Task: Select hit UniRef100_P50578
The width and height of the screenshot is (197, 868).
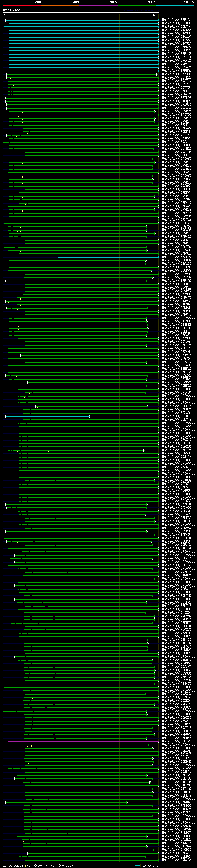Action: (176, 487)
